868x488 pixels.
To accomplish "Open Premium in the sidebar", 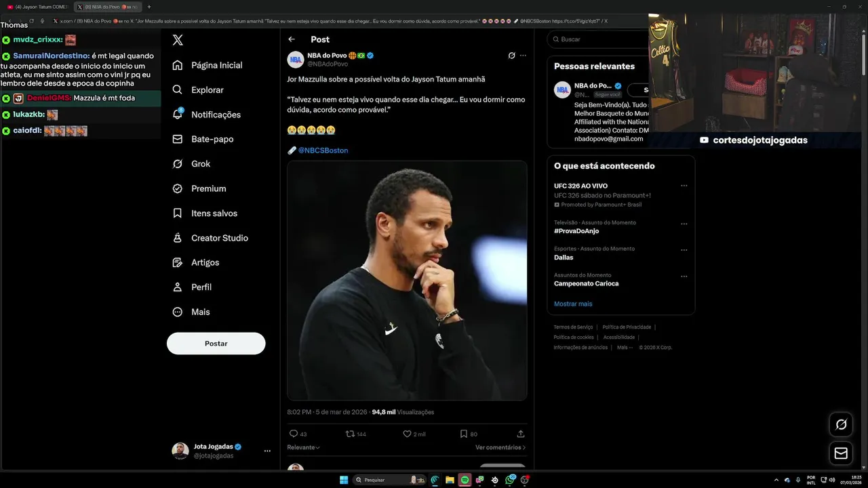I will [x=199, y=188].
